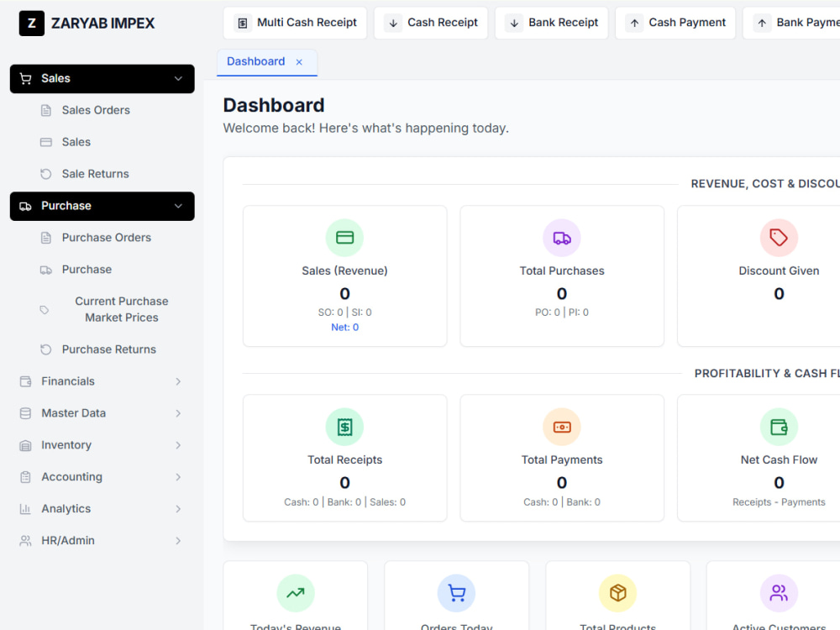Image resolution: width=840 pixels, height=630 pixels.
Task: Click the Cash Payment button
Action: [675, 23]
